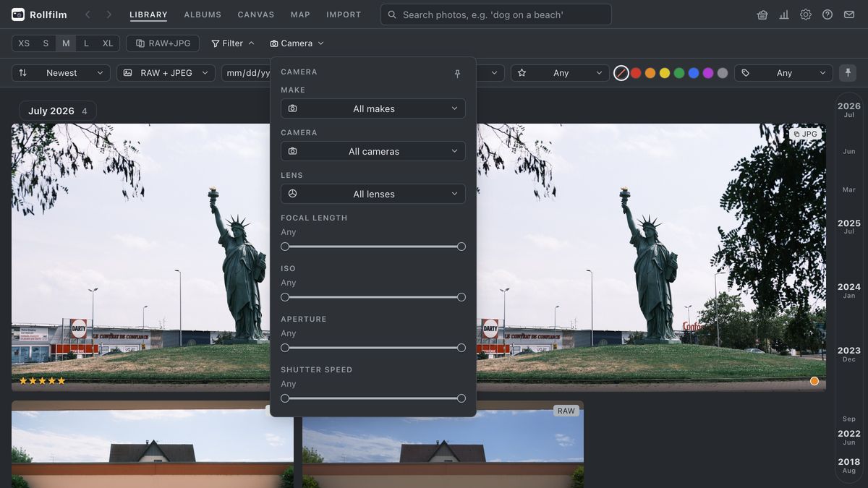Open help with the question mark icon

pyautogui.click(x=827, y=14)
